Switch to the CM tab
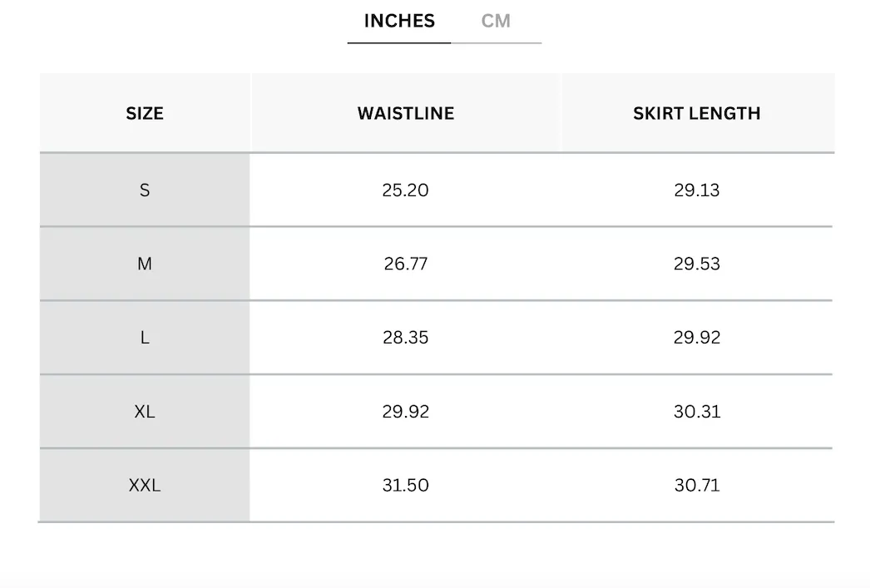Image resolution: width=870 pixels, height=588 pixels. point(496,21)
